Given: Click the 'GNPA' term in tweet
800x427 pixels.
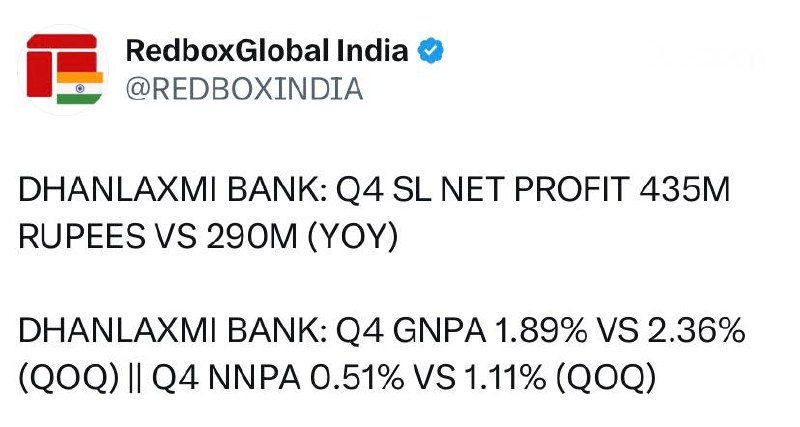Looking at the screenshot, I should click(439, 331).
